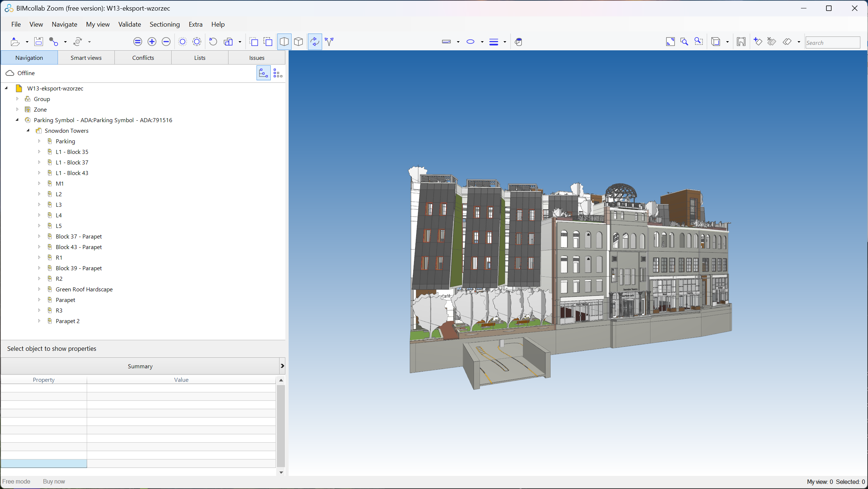Viewport: 868px width, 489px height.
Task: Toggle the orbit rotate arrows button
Action: 315,42
